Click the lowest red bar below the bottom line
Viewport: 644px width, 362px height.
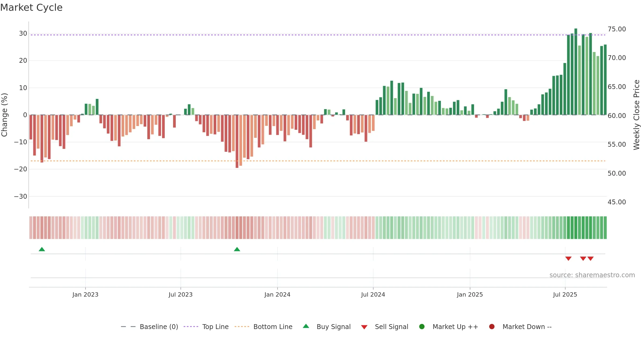[x=237, y=141]
